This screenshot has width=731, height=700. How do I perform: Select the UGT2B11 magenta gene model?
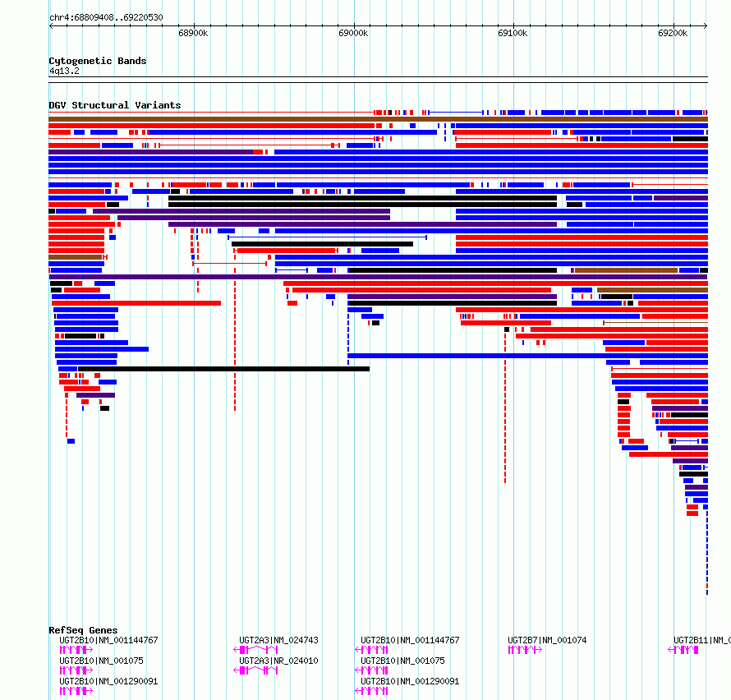pyautogui.click(x=683, y=650)
